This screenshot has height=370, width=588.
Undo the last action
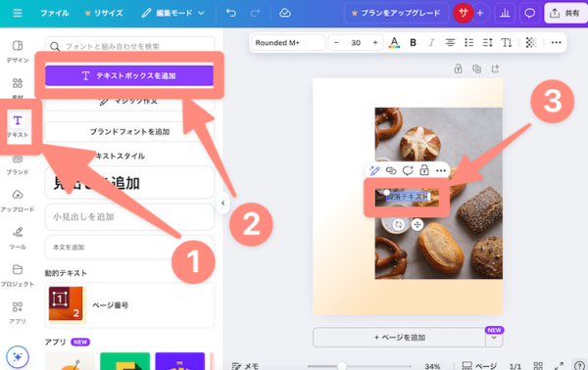[231, 13]
